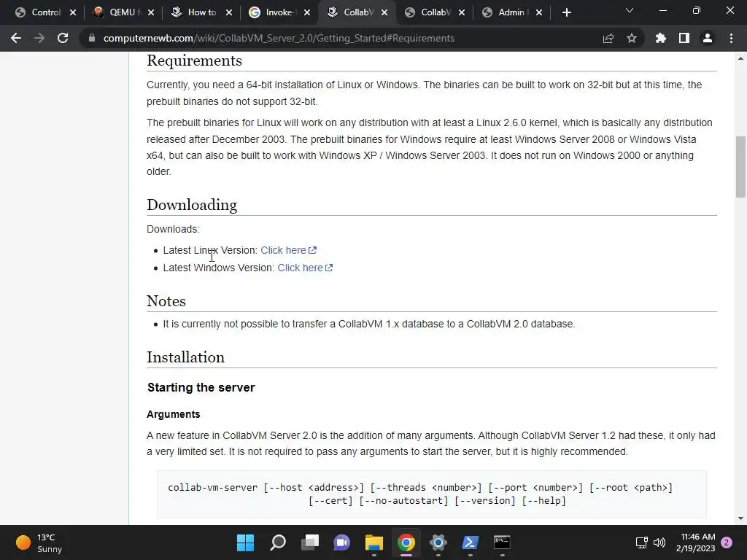Open a new browser tab
Screen dimensions: 747x560
(566, 12)
